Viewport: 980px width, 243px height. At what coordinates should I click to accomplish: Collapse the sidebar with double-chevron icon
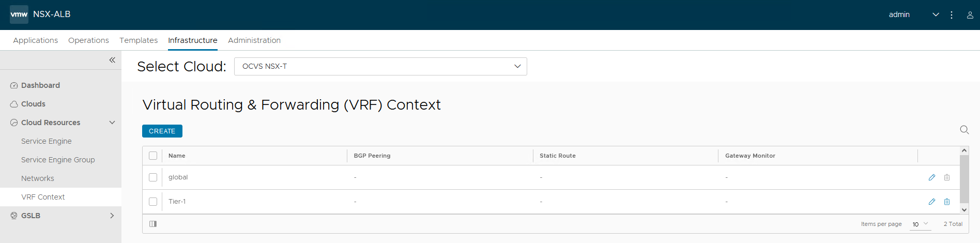coord(112,60)
